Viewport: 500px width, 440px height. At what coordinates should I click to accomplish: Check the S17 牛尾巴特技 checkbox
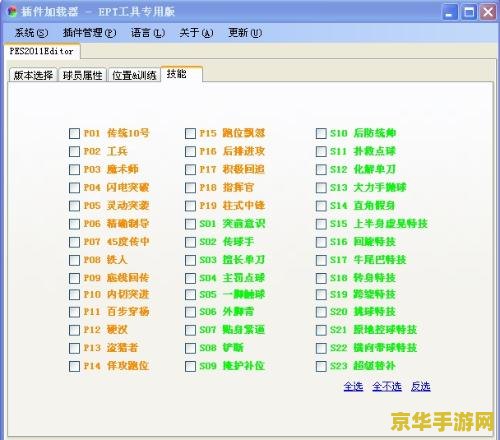(x=321, y=260)
